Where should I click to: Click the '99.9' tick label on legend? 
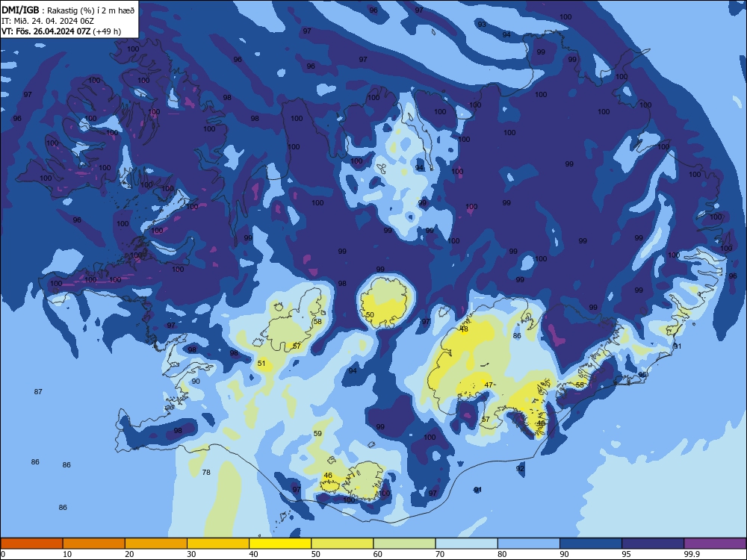pos(692,554)
